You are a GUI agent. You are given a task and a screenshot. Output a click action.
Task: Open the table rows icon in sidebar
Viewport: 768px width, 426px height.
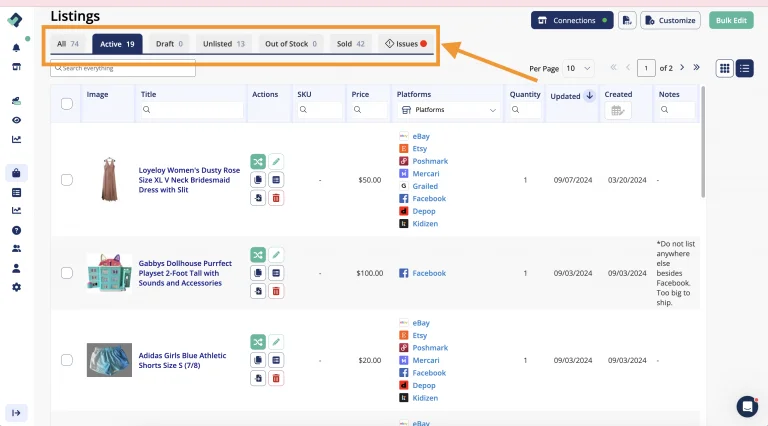[x=16, y=192]
